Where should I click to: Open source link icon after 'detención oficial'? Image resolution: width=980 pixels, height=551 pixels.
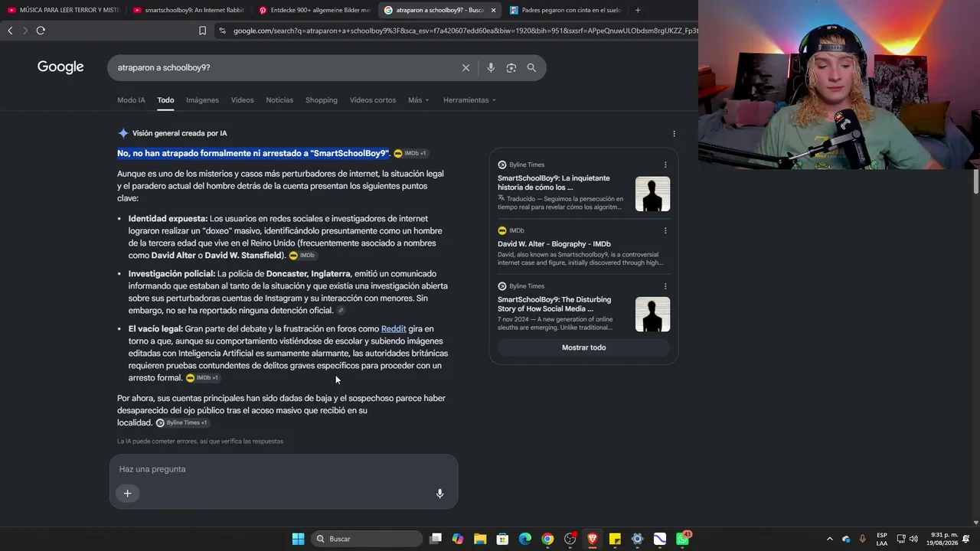(x=341, y=311)
